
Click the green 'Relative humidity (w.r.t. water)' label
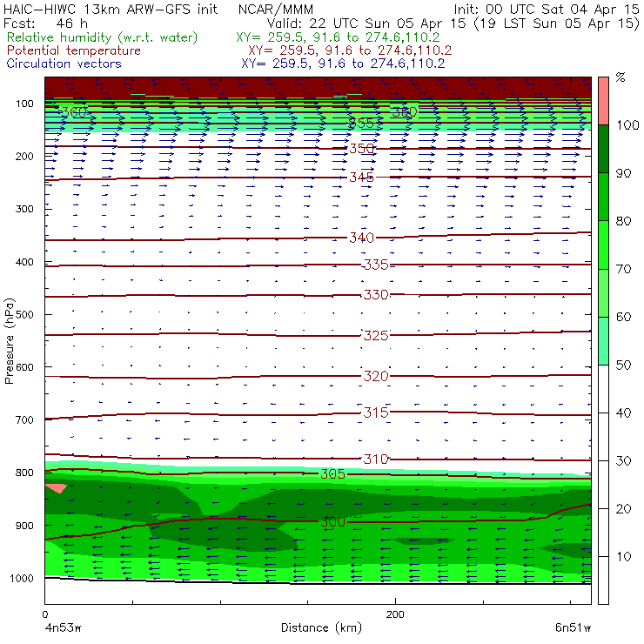102,37
